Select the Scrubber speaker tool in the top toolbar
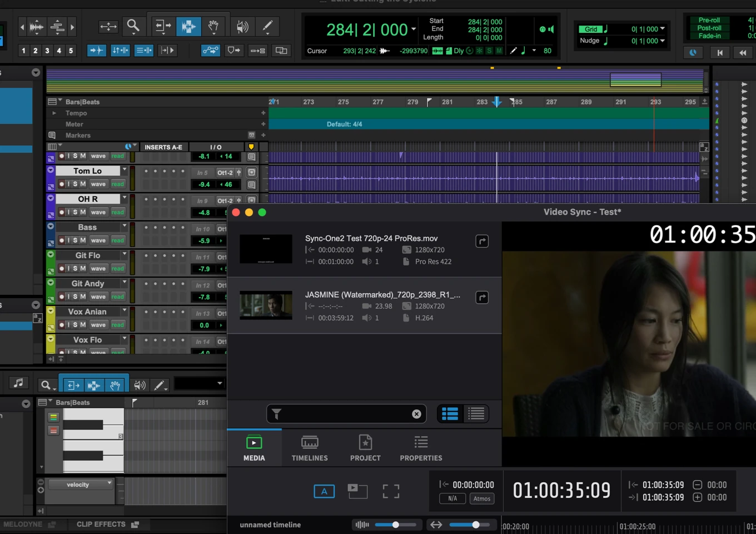The width and height of the screenshot is (756, 534). tap(242, 26)
